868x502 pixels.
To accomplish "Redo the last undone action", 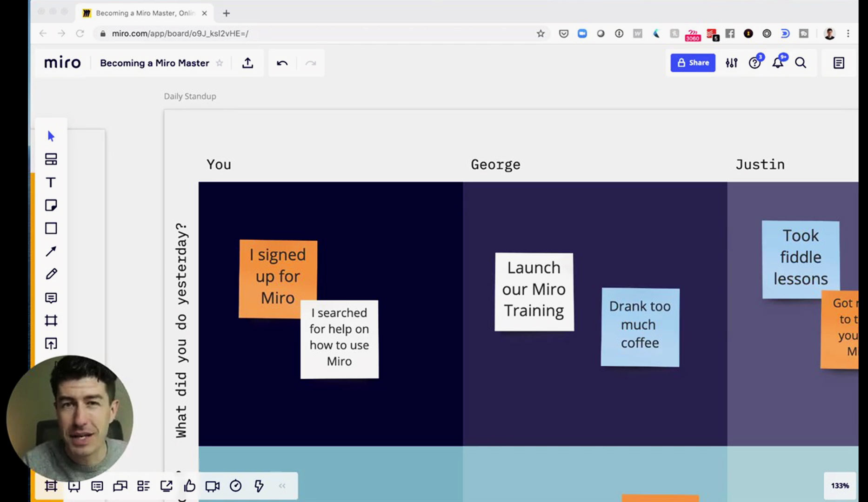I will pyautogui.click(x=311, y=63).
